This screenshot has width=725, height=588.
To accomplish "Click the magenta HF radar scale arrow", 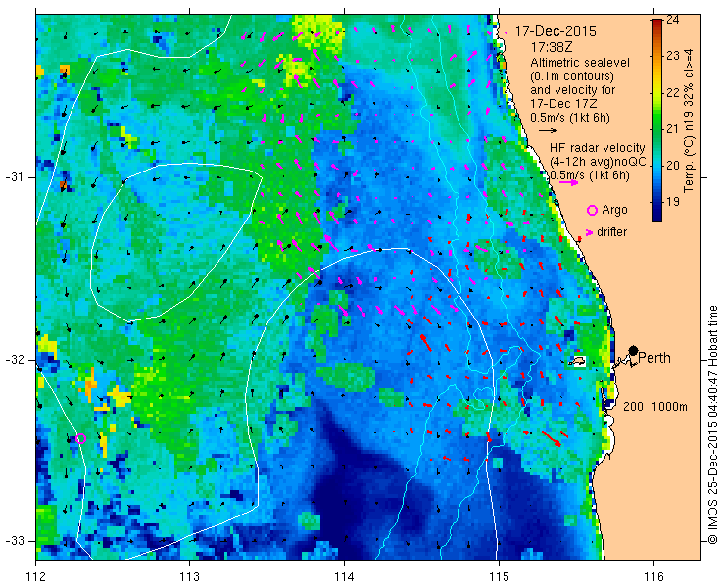I will pyautogui.click(x=568, y=182).
